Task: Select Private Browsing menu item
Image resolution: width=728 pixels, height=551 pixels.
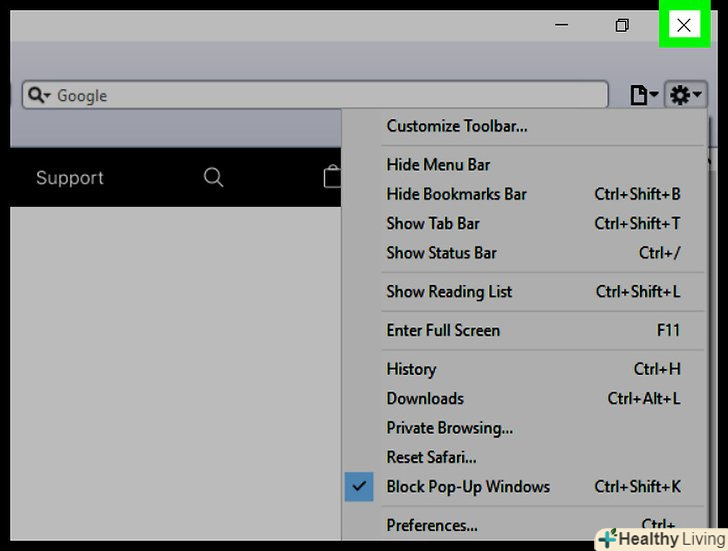Action: tap(449, 428)
